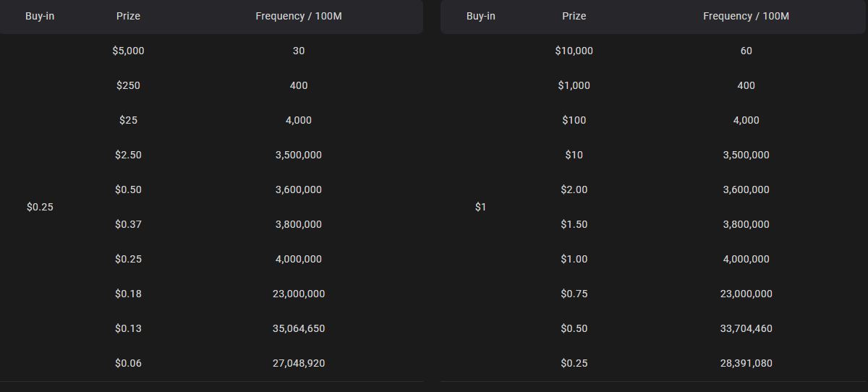Select the 28,391,080 frequency value
Screen dimensions: 868x392
746,363
